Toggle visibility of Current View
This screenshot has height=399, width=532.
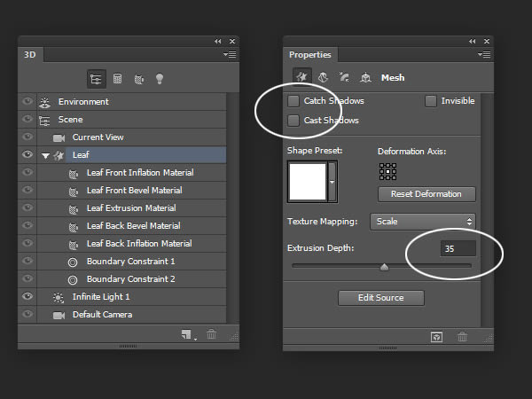click(27, 137)
